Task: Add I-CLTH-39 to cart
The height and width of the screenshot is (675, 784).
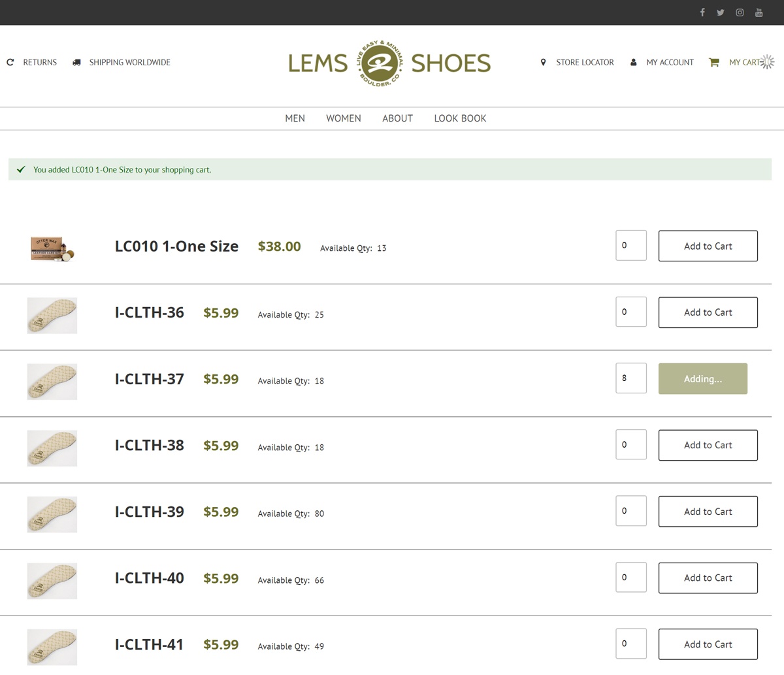Action: [x=708, y=512]
